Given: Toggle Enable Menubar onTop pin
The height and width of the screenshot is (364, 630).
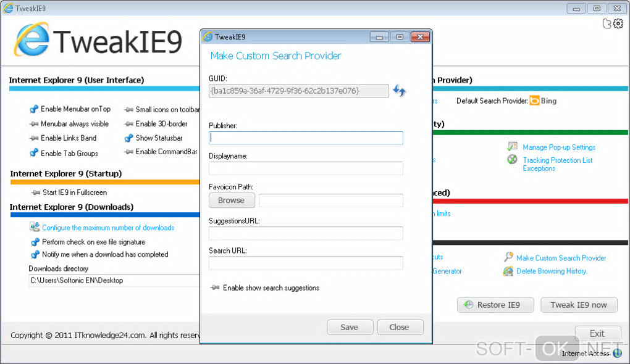Looking at the screenshot, I should 34,109.
